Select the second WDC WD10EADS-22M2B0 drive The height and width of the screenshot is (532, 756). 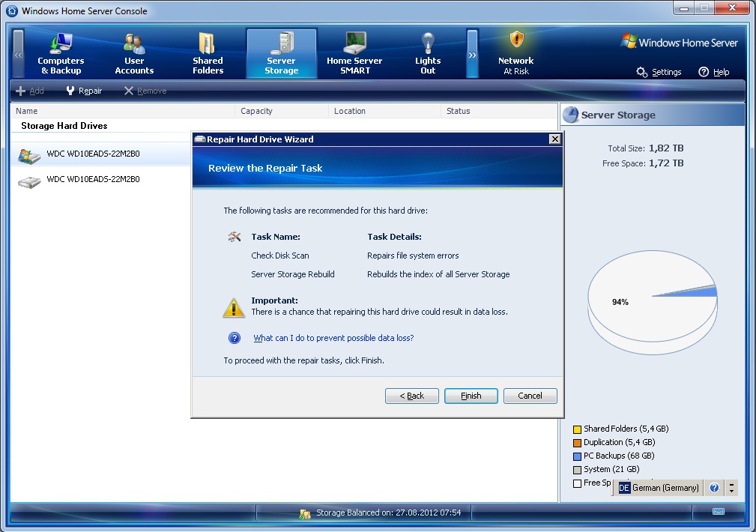(93, 180)
